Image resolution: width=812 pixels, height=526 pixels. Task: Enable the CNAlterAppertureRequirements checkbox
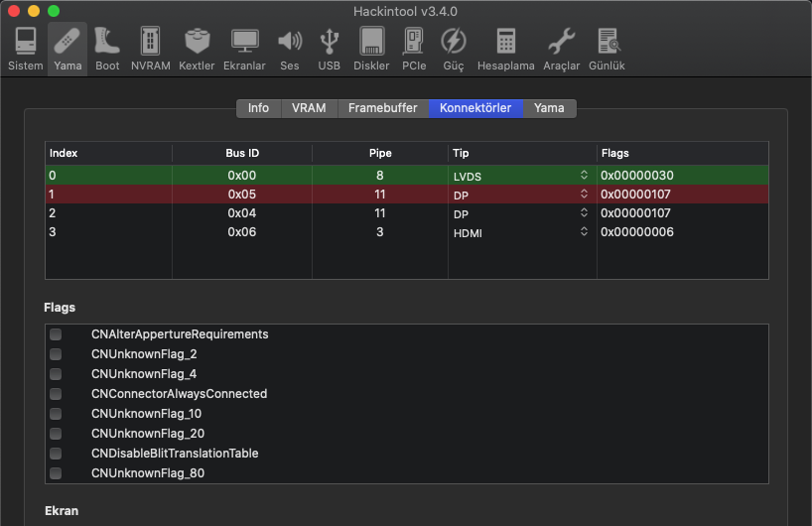click(56, 334)
